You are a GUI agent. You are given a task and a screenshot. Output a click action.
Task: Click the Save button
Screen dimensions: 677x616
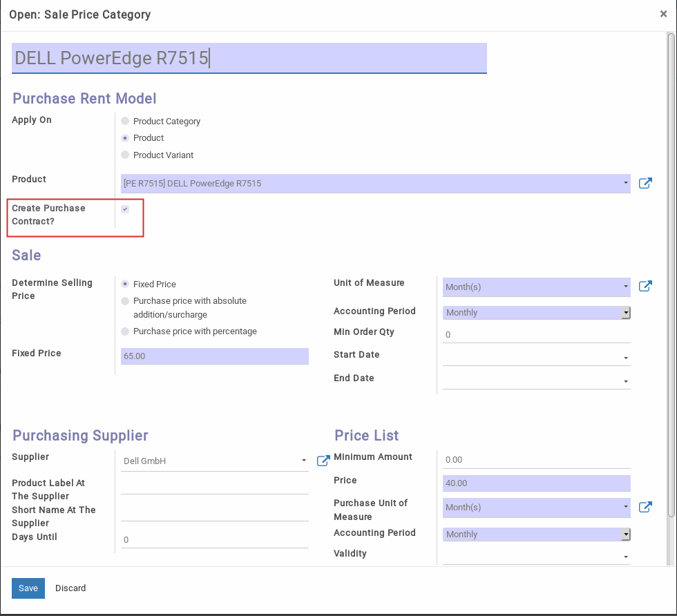28,588
